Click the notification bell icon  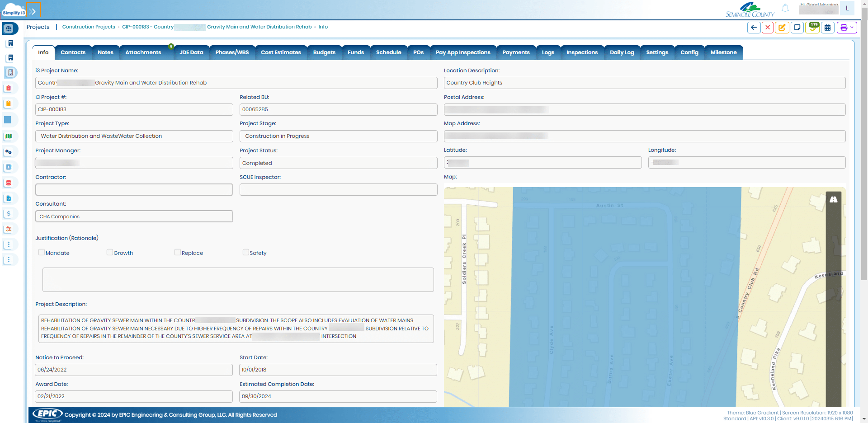point(785,8)
